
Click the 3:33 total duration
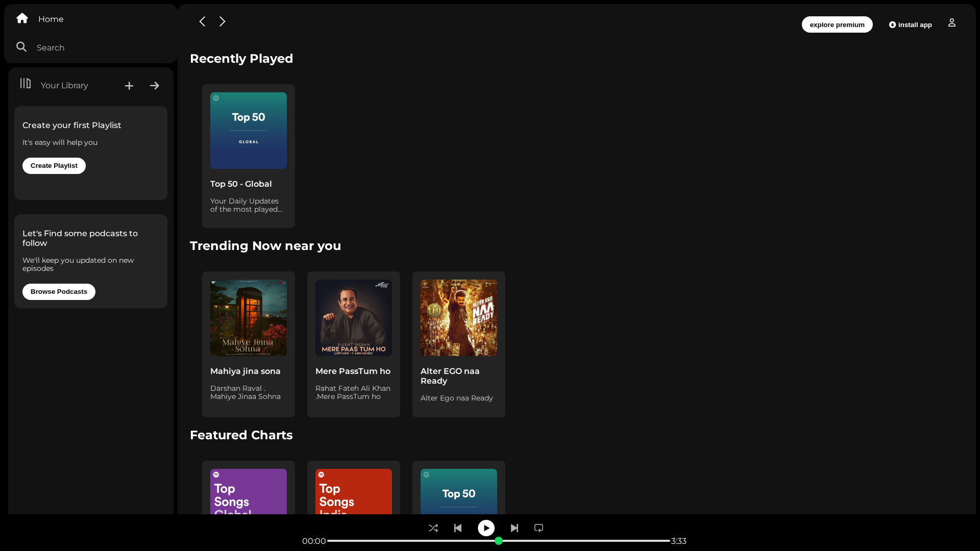tap(679, 541)
